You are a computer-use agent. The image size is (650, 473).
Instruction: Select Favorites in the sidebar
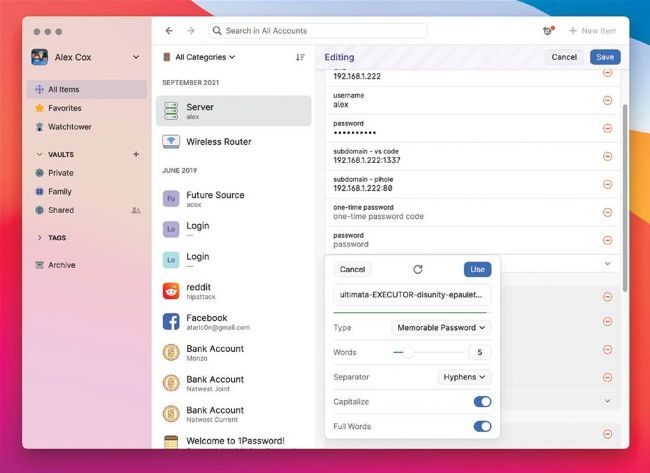click(64, 108)
